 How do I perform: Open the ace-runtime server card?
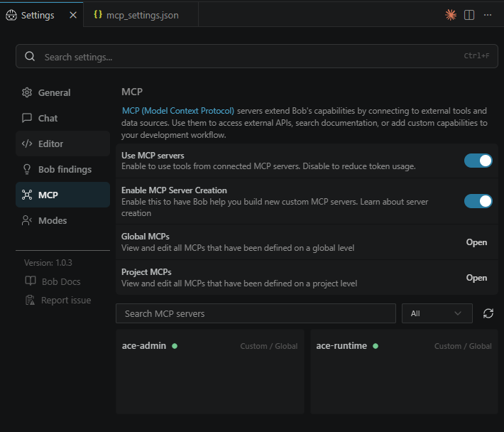[x=404, y=371]
